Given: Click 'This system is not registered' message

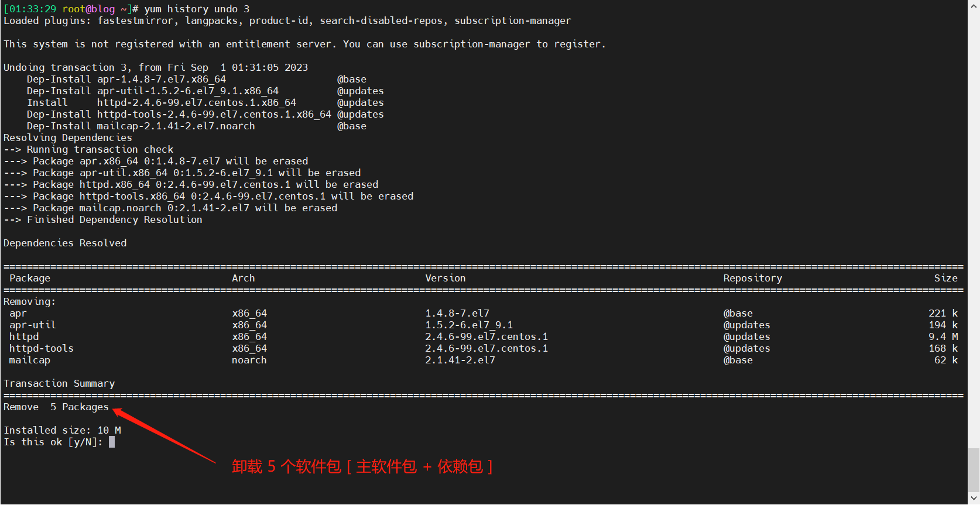Looking at the screenshot, I should click(305, 44).
